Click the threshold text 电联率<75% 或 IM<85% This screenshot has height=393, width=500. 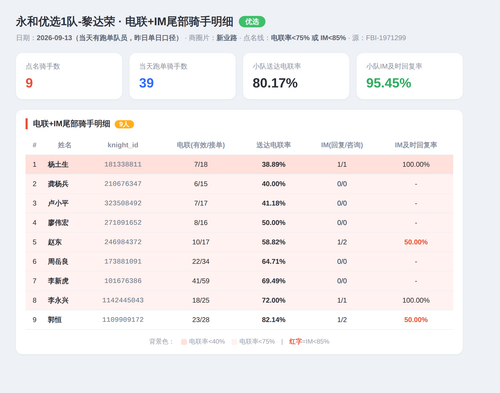[x=308, y=38]
